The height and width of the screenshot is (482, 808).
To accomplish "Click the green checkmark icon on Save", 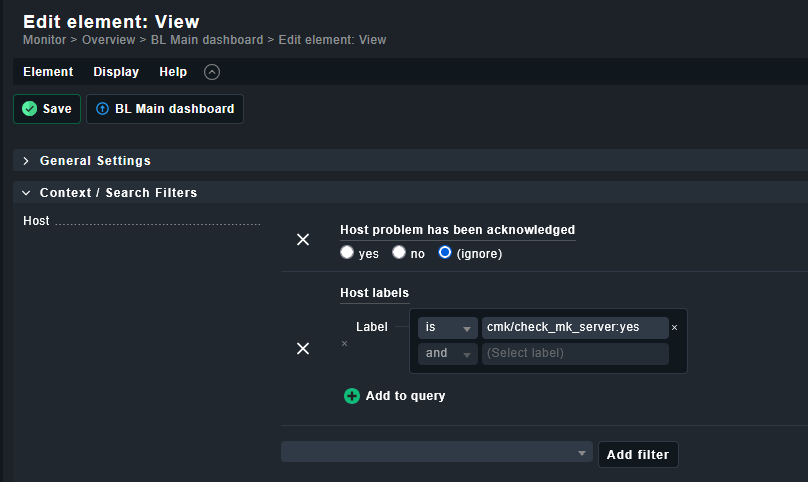I will [30, 109].
